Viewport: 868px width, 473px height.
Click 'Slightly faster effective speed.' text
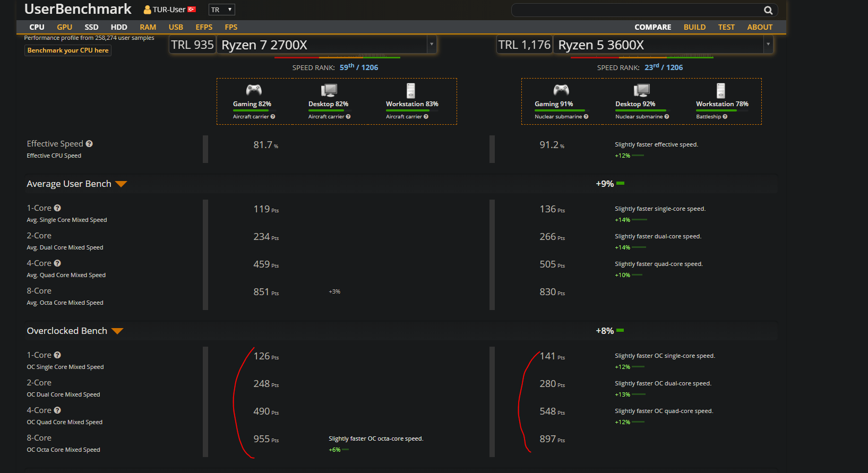[x=656, y=144]
